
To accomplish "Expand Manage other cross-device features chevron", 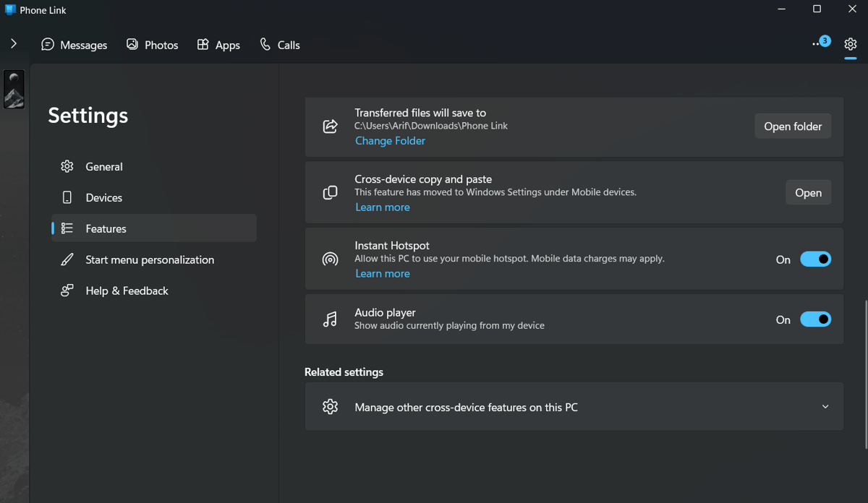I will click(825, 407).
